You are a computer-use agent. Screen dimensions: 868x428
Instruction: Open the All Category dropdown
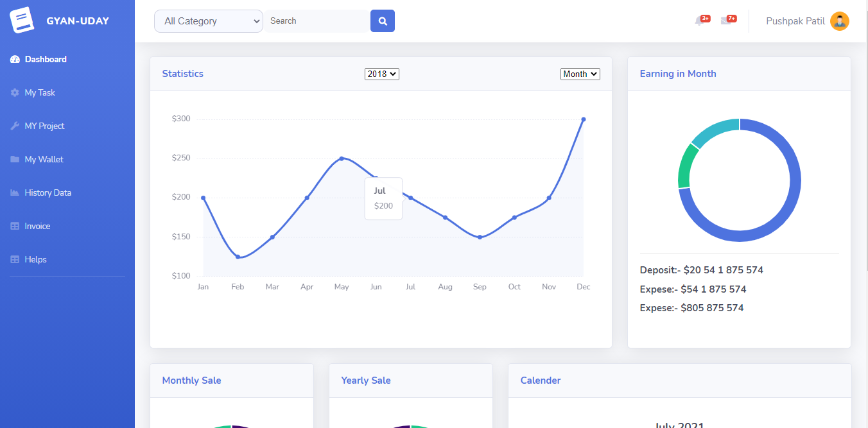[x=208, y=21]
